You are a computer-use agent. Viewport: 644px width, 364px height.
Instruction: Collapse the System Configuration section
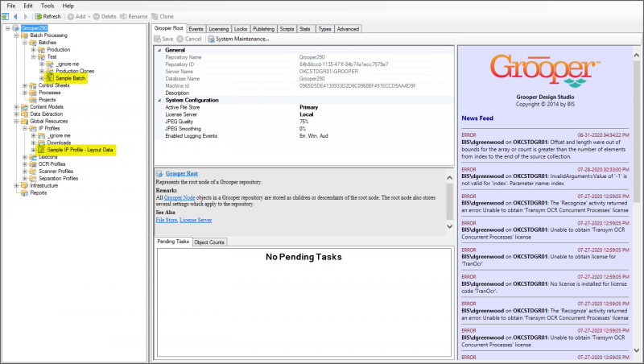pos(159,100)
